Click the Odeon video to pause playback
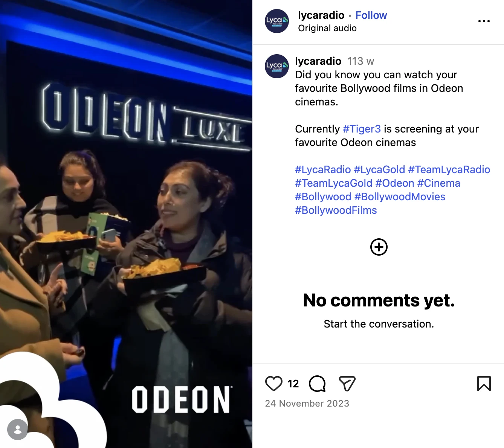504x448 pixels. click(x=126, y=224)
